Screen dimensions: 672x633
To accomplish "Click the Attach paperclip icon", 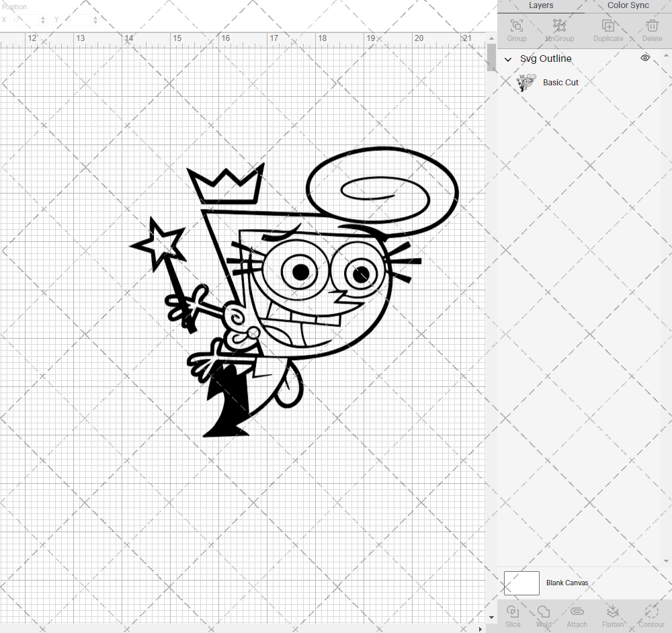I will (x=577, y=611).
